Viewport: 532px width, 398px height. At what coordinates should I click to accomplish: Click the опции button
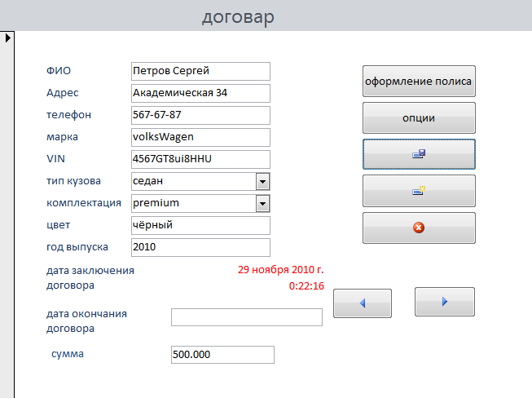click(419, 117)
